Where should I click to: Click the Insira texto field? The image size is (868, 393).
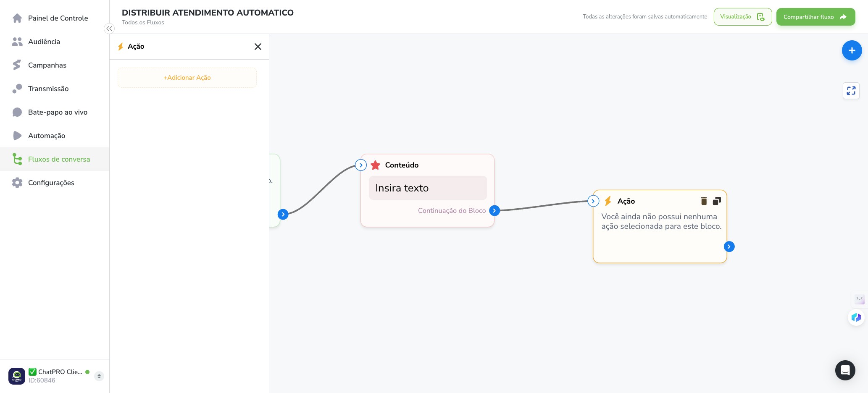[428, 188]
